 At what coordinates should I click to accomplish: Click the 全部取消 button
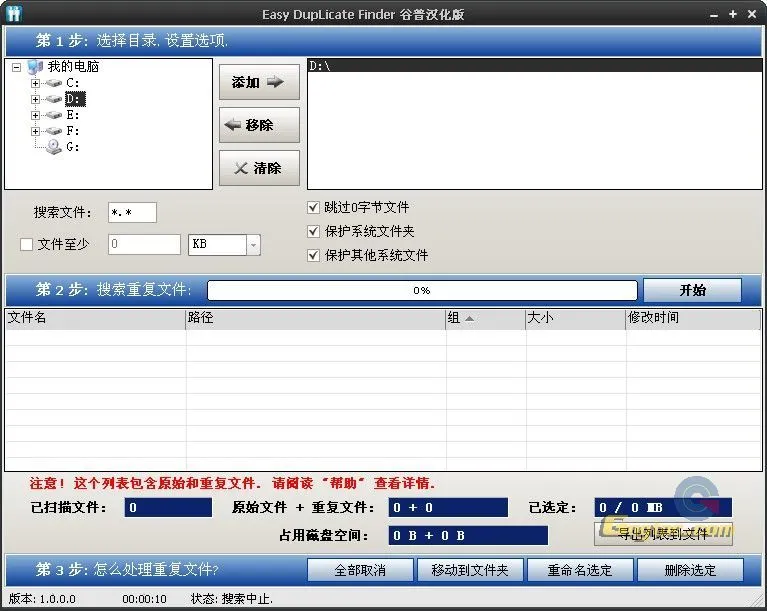click(x=360, y=570)
